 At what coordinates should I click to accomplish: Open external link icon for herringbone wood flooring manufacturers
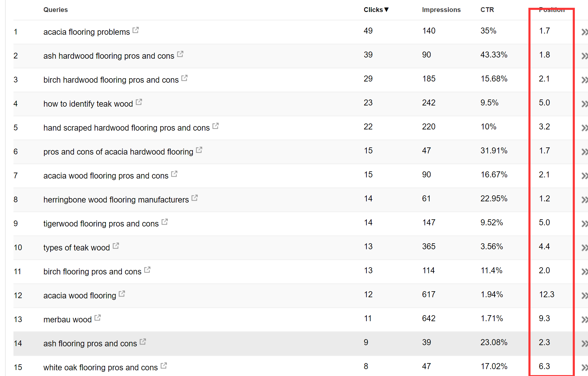(x=195, y=198)
